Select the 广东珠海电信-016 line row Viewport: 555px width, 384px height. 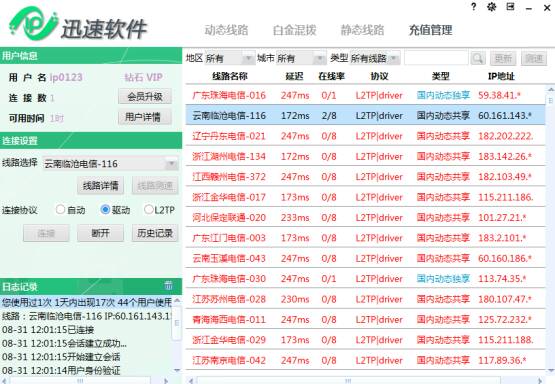click(365, 95)
